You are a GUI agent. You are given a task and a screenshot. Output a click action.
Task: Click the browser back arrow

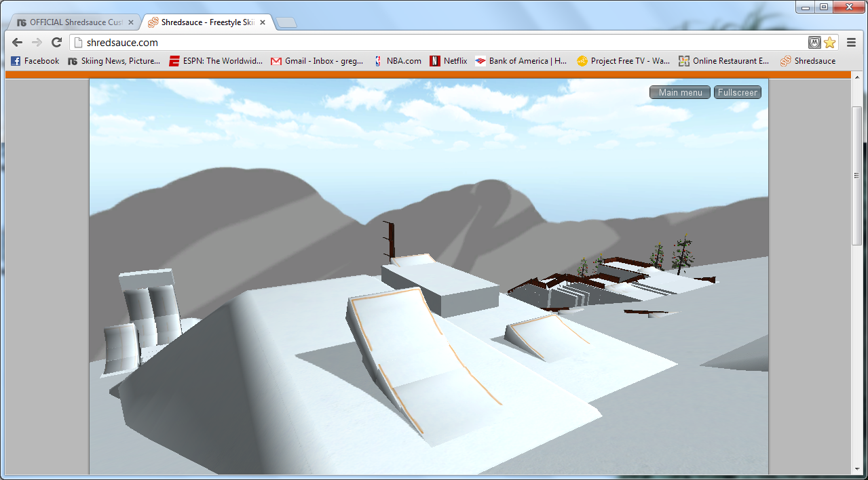[x=18, y=43]
